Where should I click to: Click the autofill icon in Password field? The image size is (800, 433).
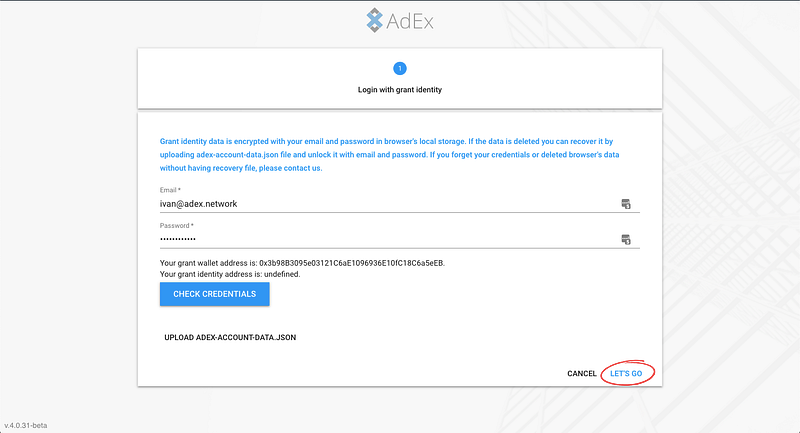tap(626, 239)
